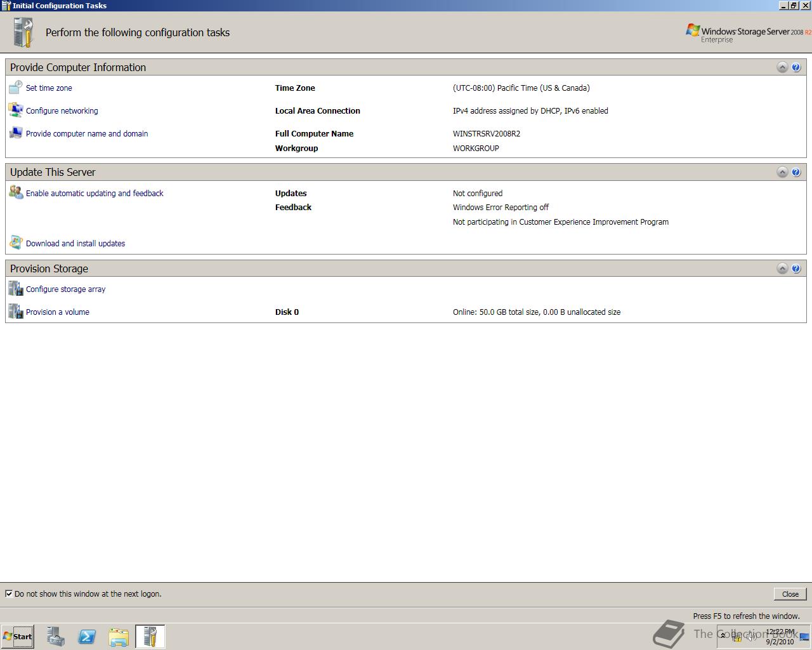Click the Windows Storage Server 2008 R2 logo
Screen dimensions: 812x650
[747, 33]
